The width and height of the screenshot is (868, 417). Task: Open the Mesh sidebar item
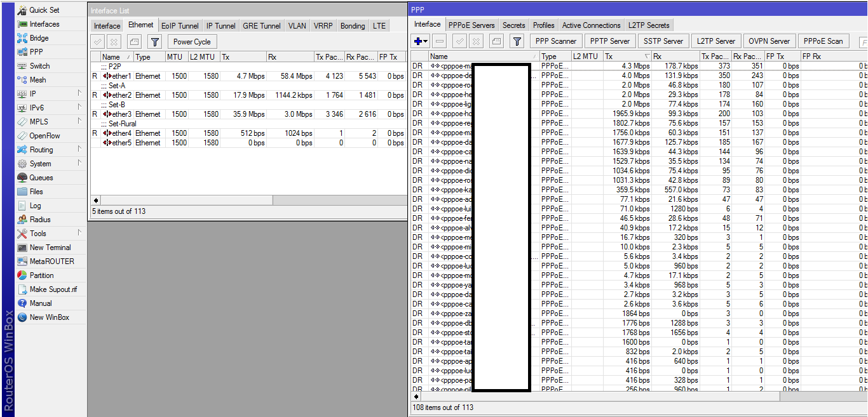click(37, 80)
